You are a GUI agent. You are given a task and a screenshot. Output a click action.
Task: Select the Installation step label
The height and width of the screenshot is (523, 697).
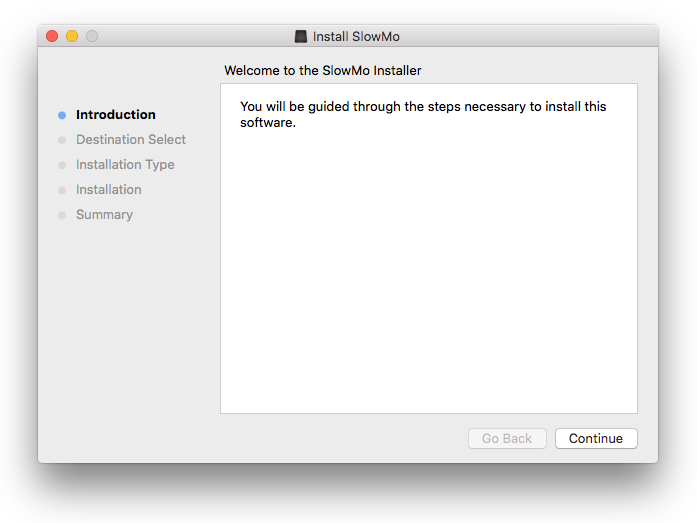pos(109,190)
